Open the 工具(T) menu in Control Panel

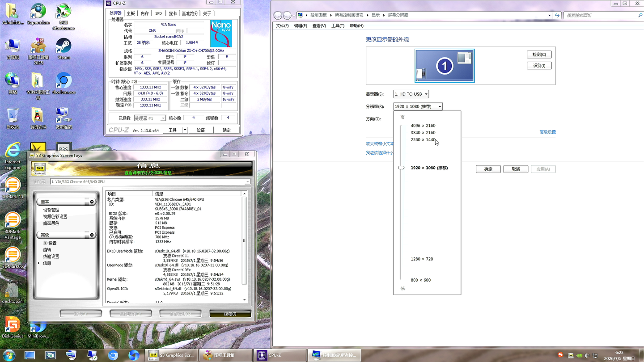338,26
